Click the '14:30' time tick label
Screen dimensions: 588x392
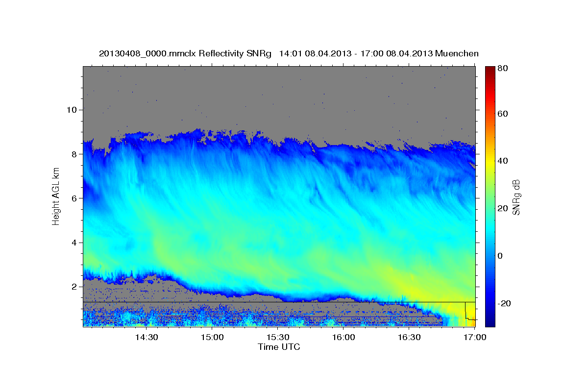click(147, 338)
